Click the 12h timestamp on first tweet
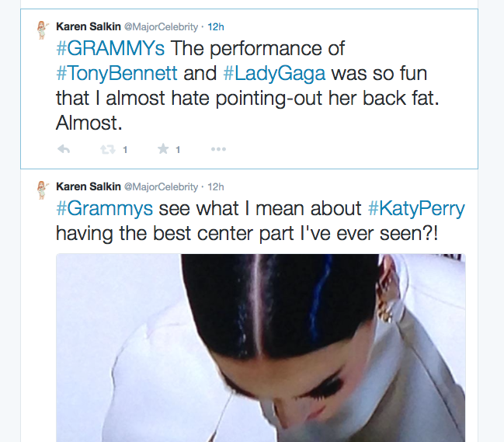The height and width of the screenshot is (442, 504). [x=216, y=26]
